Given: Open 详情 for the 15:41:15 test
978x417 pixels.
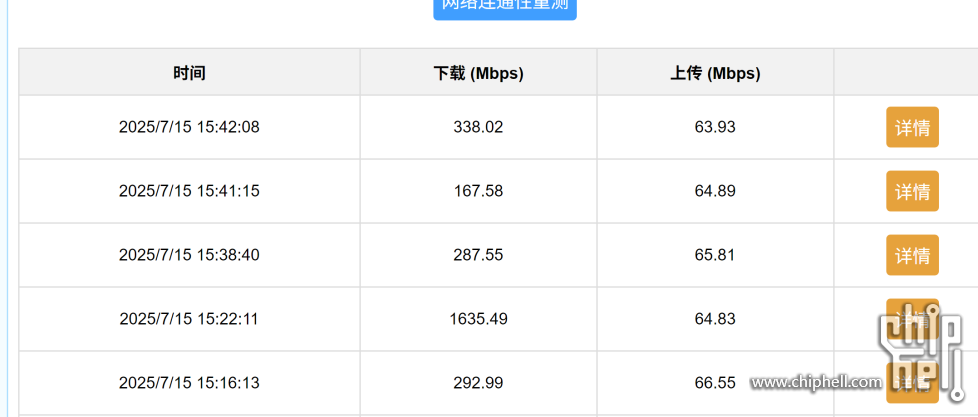Looking at the screenshot, I should click(912, 191).
